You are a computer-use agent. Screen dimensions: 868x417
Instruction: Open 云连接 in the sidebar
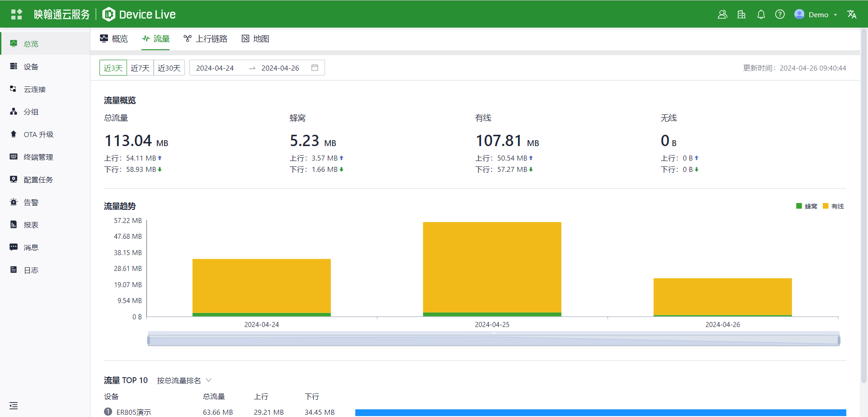point(45,89)
